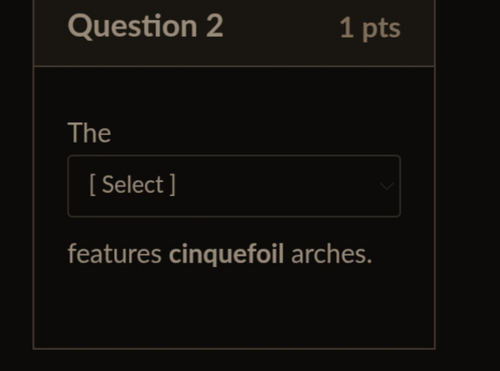Viewport: 500px width, 371px height.
Task: Click empty space inside the dropdown field
Action: pos(277,186)
